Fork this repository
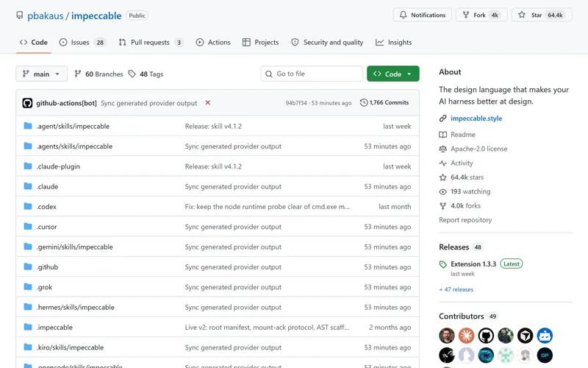The image size is (588, 368). point(481,15)
